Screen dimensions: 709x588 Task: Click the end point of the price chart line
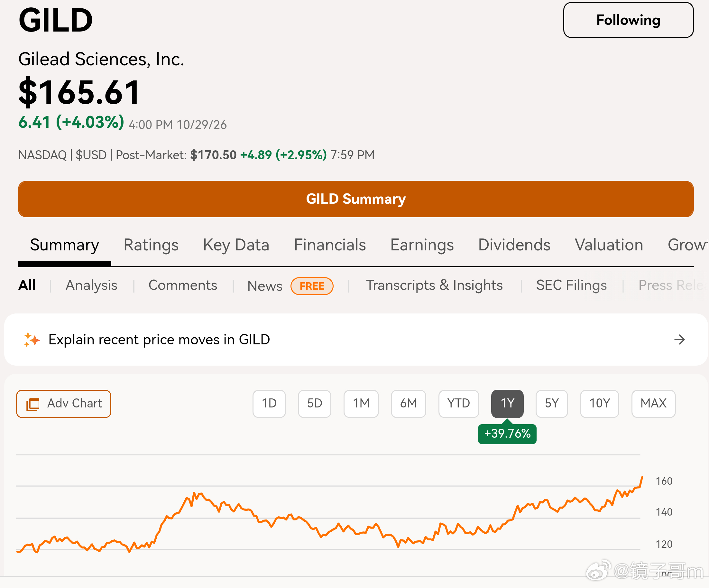pos(642,477)
